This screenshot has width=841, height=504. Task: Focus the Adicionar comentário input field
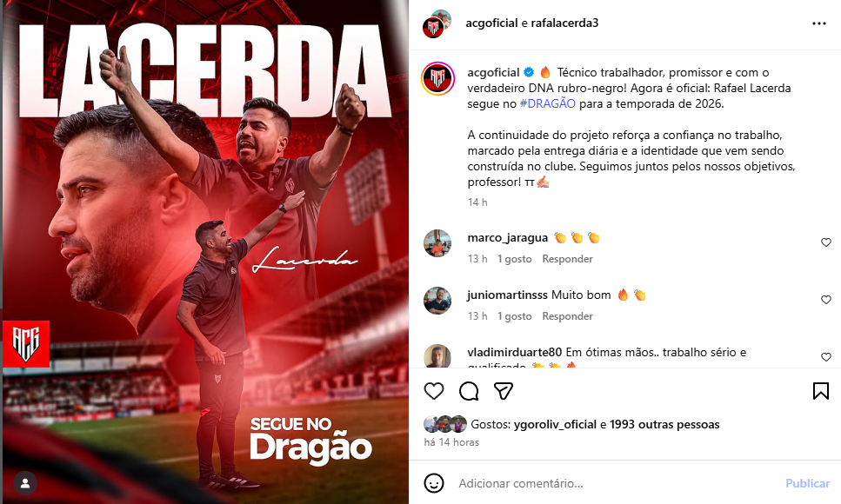point(617,483)
